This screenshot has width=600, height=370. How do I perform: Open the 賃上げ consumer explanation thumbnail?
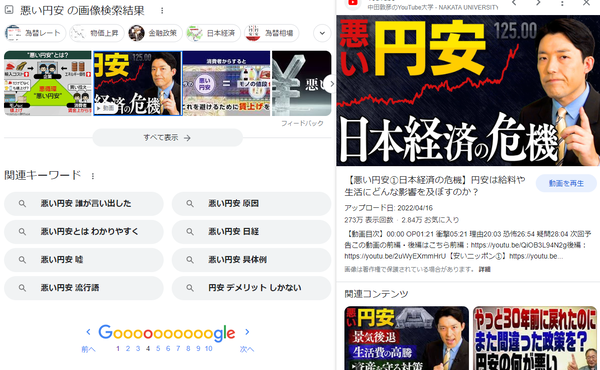[x=227, y=83]
